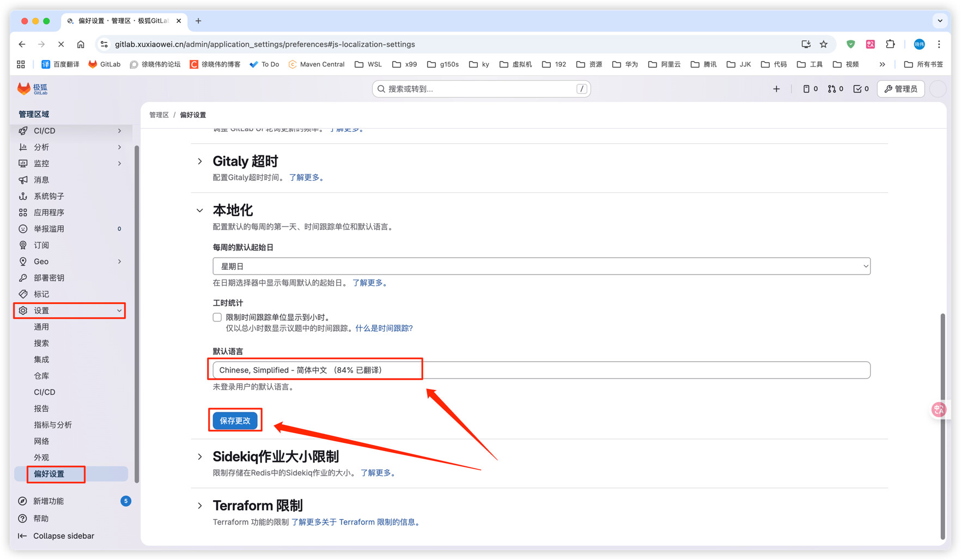Open the assigned issues counter icon

click(810, 89)
